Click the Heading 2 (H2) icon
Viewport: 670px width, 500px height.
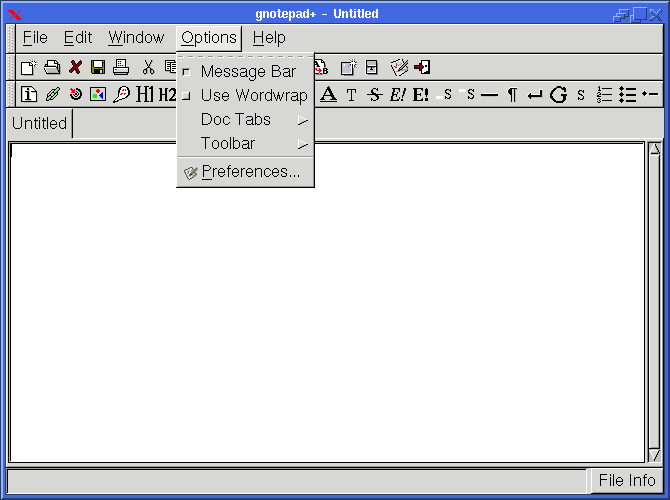pos(167,94)
